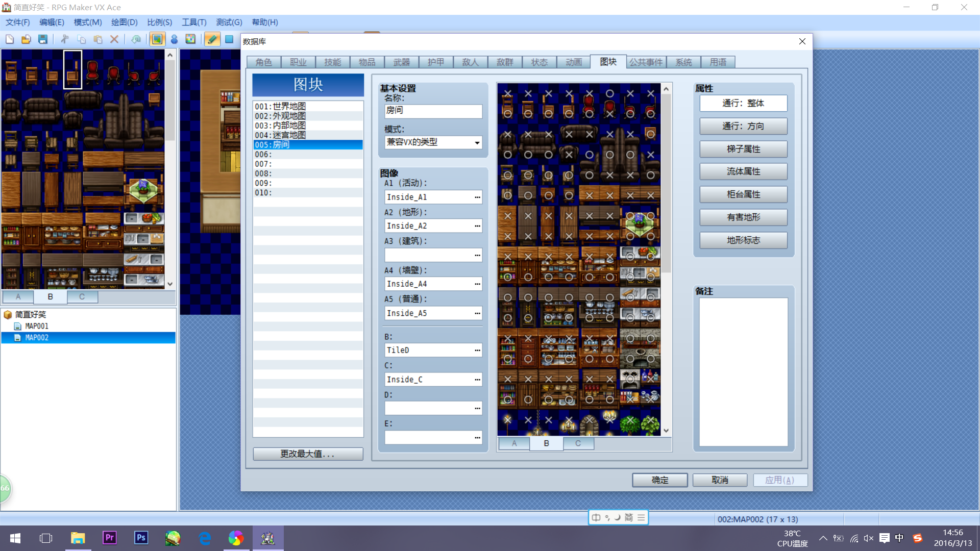This screenshot has height=551, width=980.
Task: Select the Rectangle drawing tool
Action: click(229, 39)
